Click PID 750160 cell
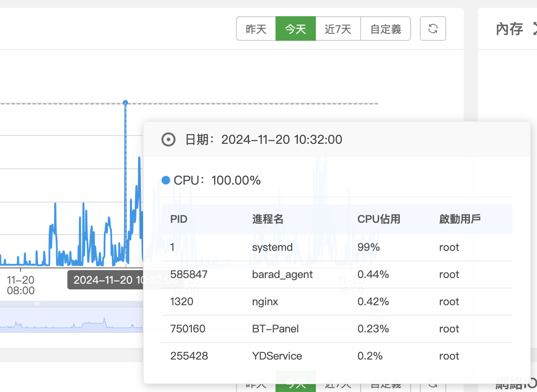 [x=188, y=329]
